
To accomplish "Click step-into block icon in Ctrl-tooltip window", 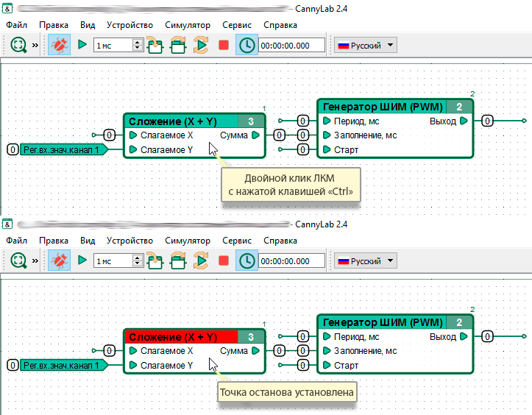I will 155,45.
